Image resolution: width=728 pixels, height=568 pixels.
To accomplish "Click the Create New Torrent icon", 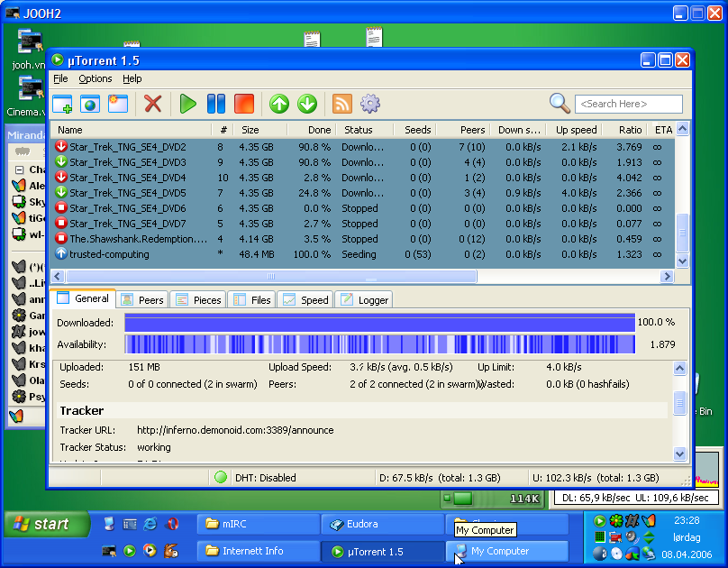I will 118,104.
